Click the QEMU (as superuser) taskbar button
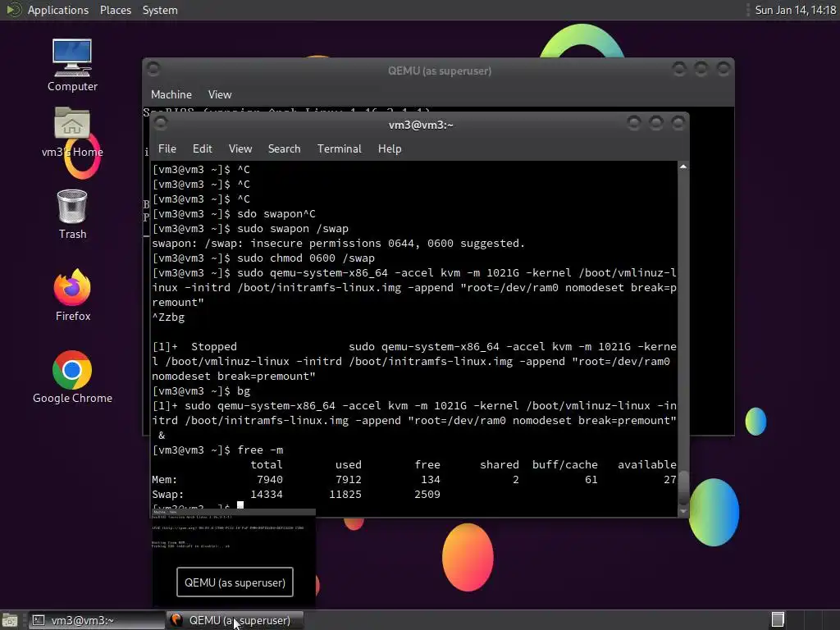 coord(235,620)
